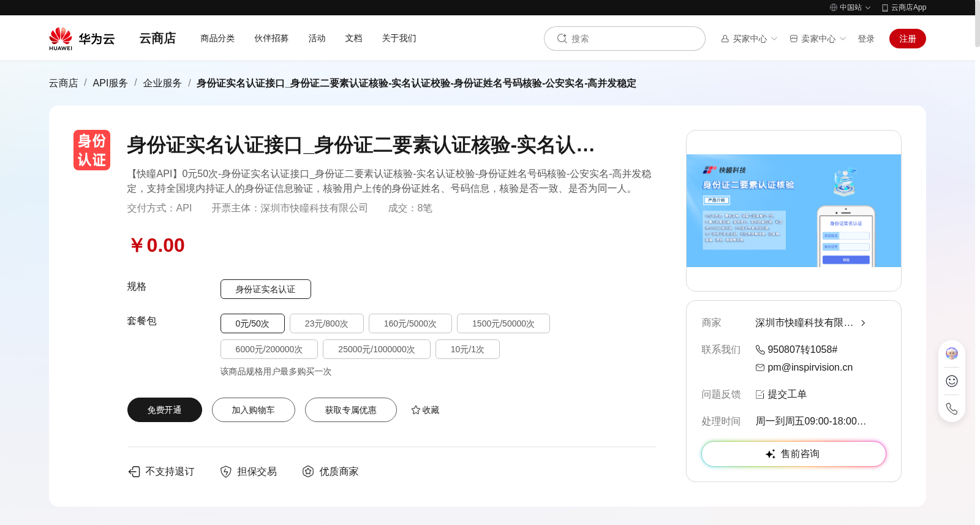This screenshot has height=525, width=980.
Task: Open the Huawei Cloud logo homepage
Action: tap(82, 39)
